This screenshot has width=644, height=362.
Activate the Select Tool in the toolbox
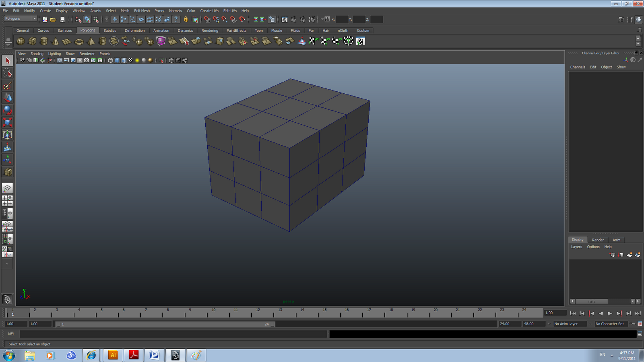[x=7, y=60]
